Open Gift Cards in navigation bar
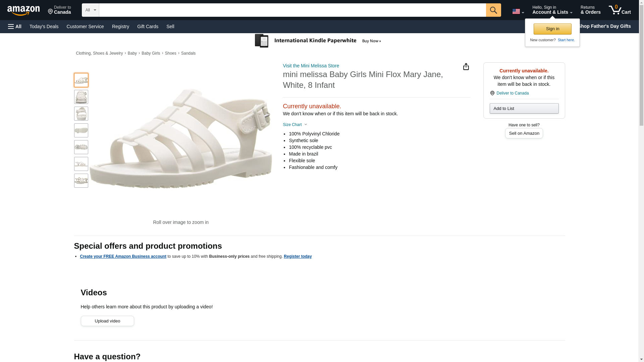This screenshot has width=644, height=362. click(x=148, y=26)
